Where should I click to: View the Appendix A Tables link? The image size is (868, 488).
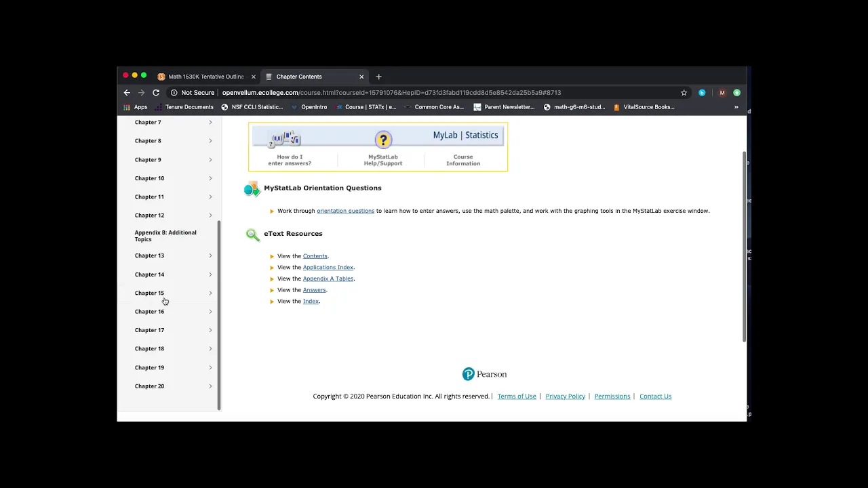(x=328, y=279)
